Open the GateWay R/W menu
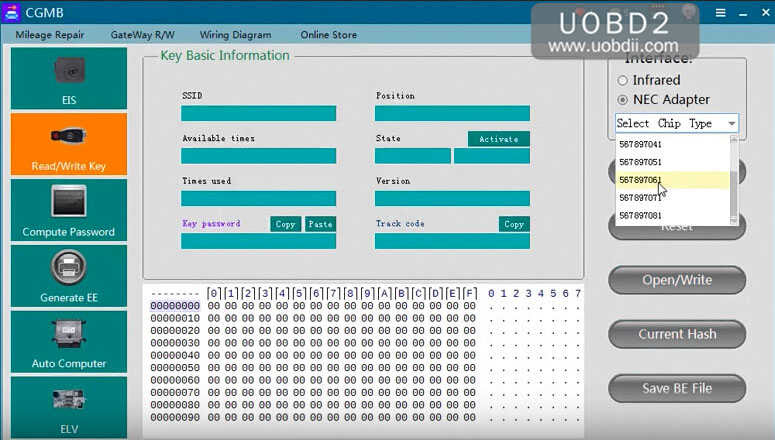This screenshot has height=440, width=775. (142, 35)
